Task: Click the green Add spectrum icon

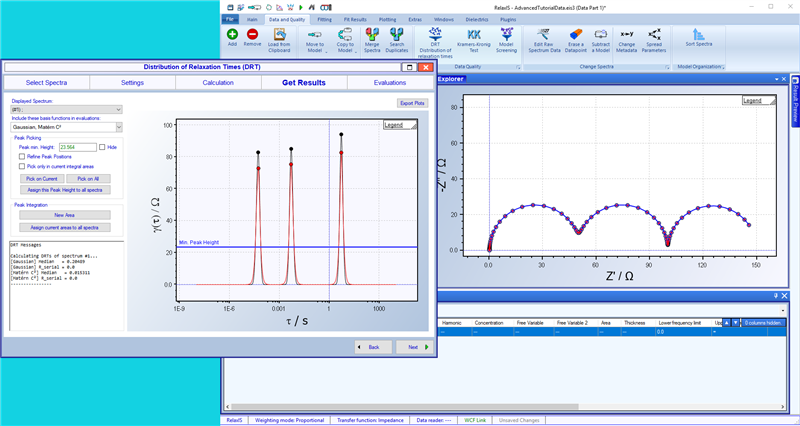Action: tap(232, 35)
